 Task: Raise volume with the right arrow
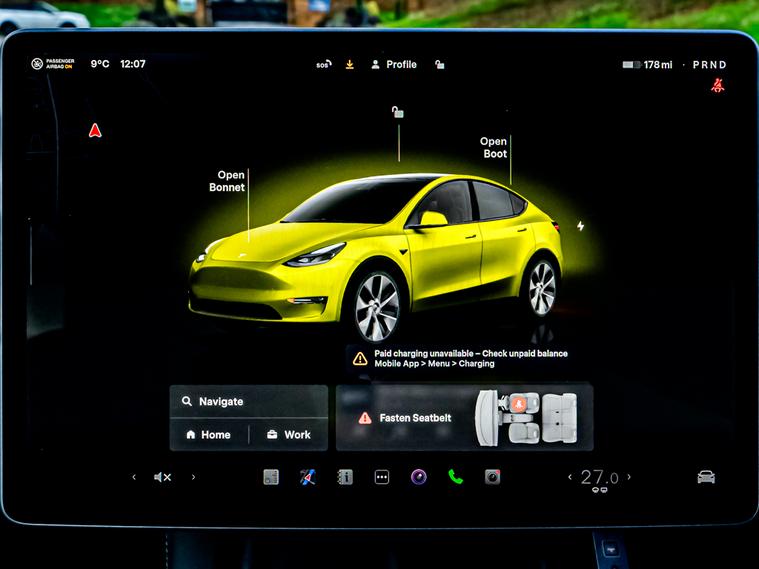[x=193, y=477]
